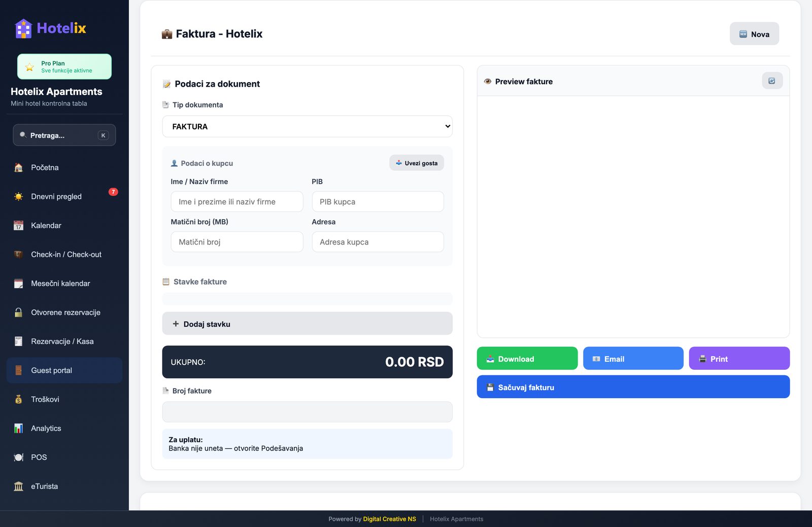Click the Guest portal door icon

19,370
